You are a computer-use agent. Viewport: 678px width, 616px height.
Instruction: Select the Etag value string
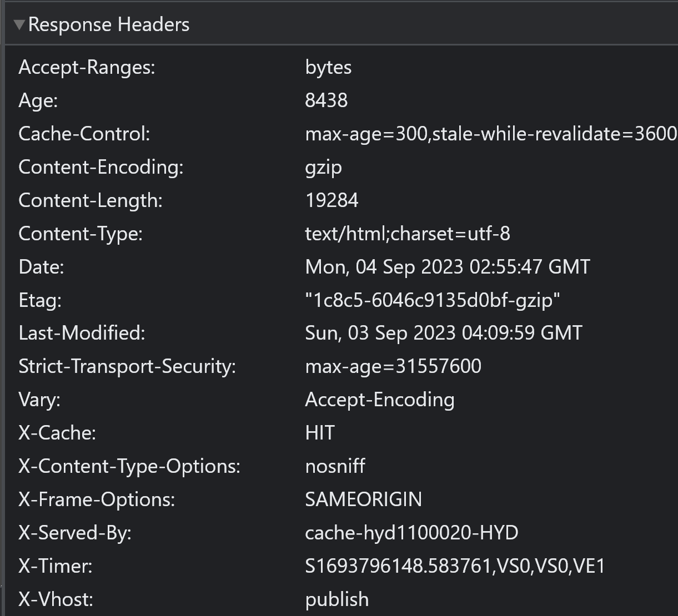433,300
